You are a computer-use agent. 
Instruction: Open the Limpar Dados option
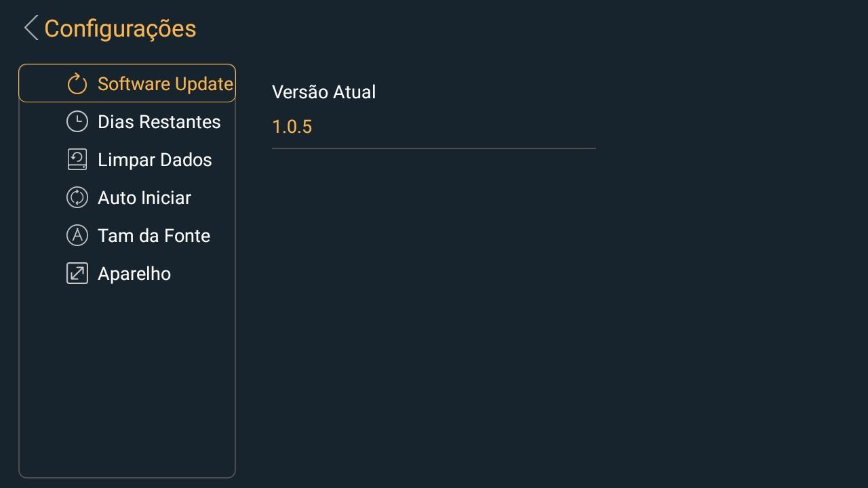(155, 160)
